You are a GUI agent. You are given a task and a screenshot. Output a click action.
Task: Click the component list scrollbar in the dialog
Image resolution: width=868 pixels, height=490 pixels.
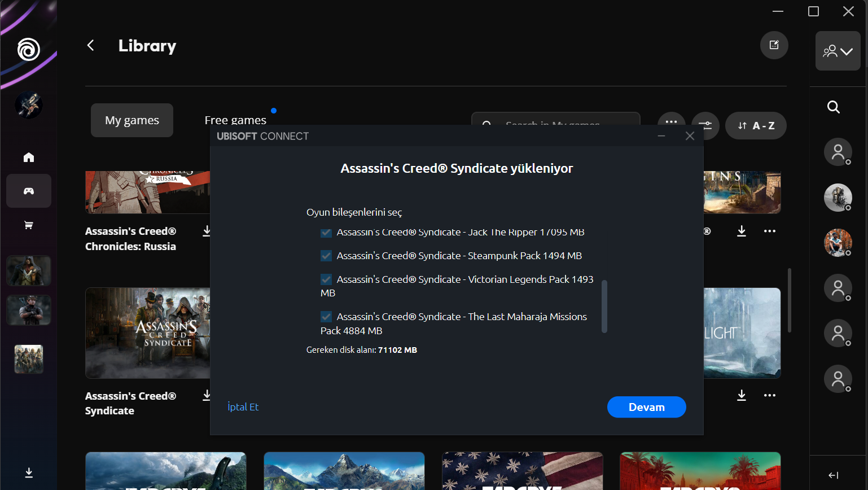click(x=604, y=306)
